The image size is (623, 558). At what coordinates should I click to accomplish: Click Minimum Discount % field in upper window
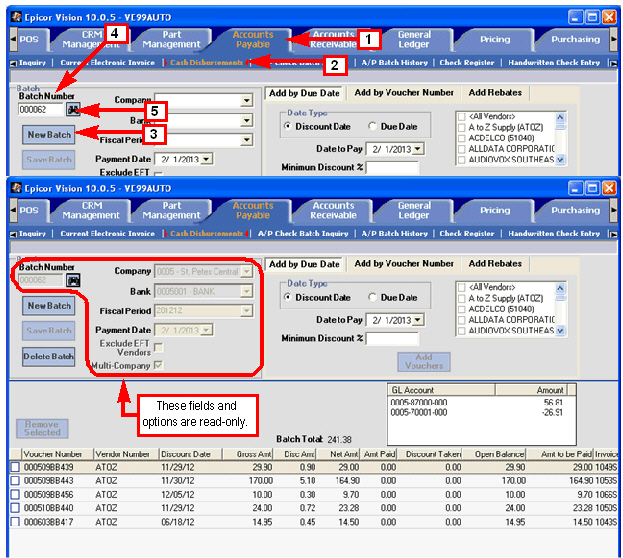point(392,168)
